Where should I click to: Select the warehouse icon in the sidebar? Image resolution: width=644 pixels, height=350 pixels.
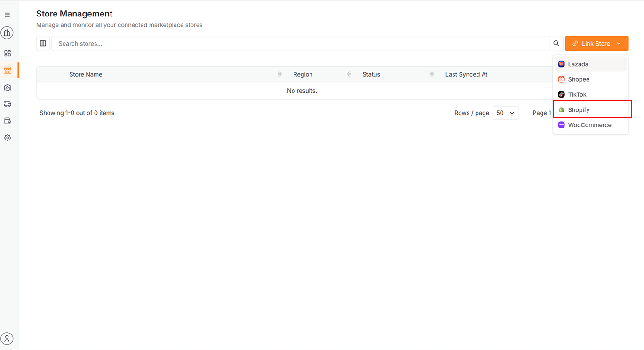[7, 87]
